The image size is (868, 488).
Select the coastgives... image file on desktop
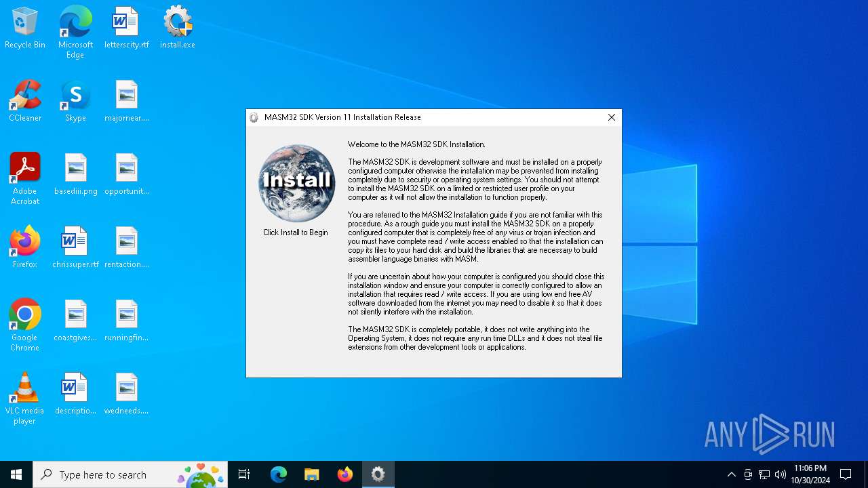point(75,321)
